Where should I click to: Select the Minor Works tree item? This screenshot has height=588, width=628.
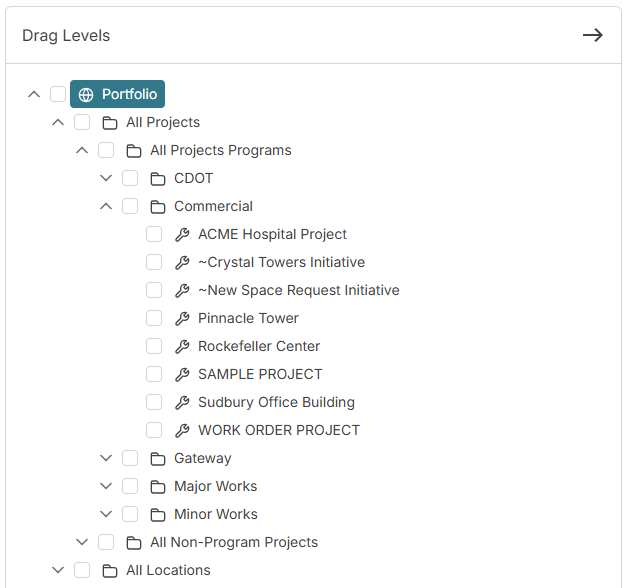click(215, 515)
